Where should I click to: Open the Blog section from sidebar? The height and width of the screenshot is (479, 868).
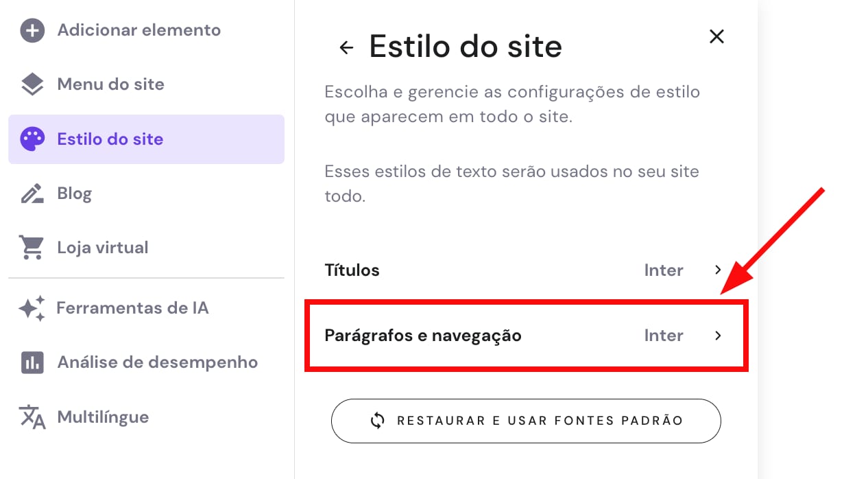[x=74, y=193]
